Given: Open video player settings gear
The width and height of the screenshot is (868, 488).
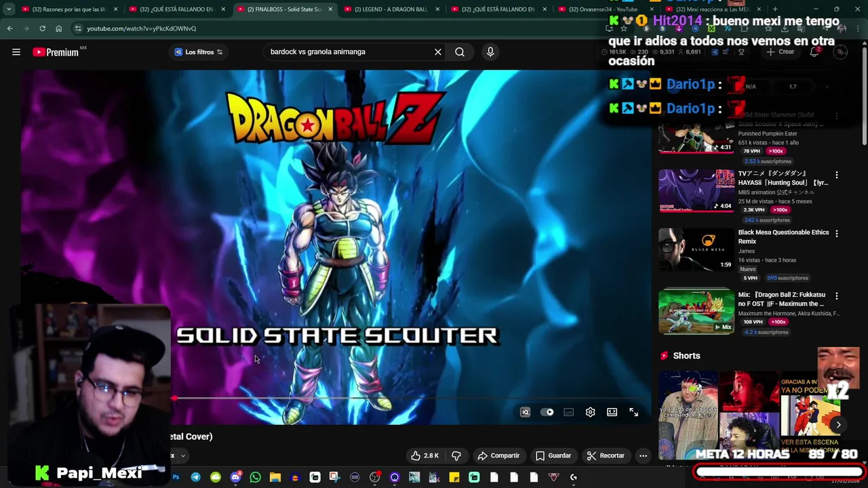Looking at the screenshot, I should (x=590, y=412).
